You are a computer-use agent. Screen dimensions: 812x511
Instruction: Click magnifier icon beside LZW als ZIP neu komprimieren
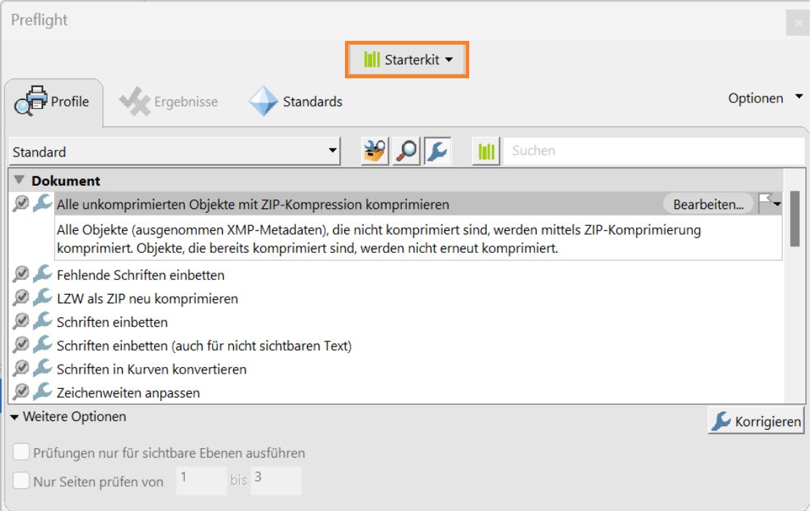[20, 298]
